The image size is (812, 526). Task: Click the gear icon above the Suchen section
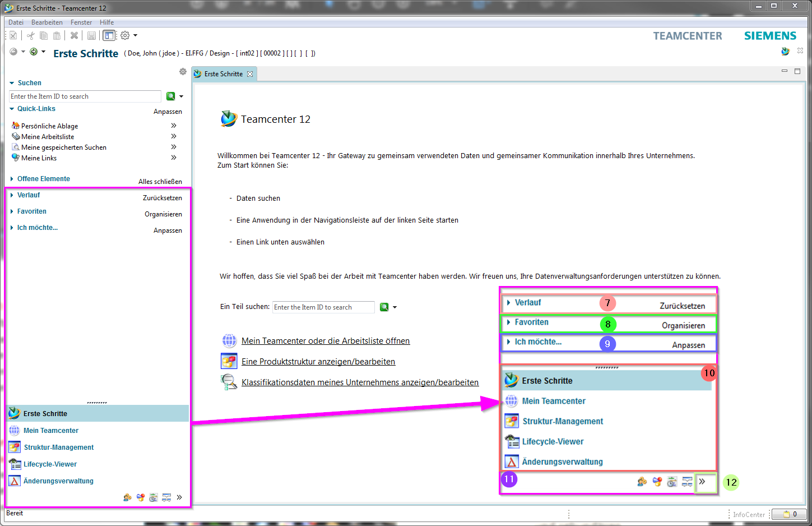183,72
